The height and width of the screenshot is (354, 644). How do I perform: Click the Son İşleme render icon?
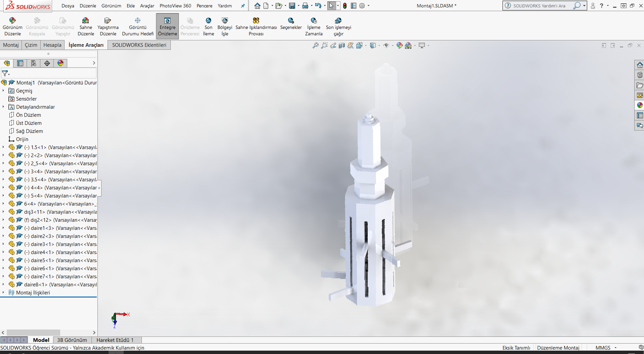(x=208, y=21)
